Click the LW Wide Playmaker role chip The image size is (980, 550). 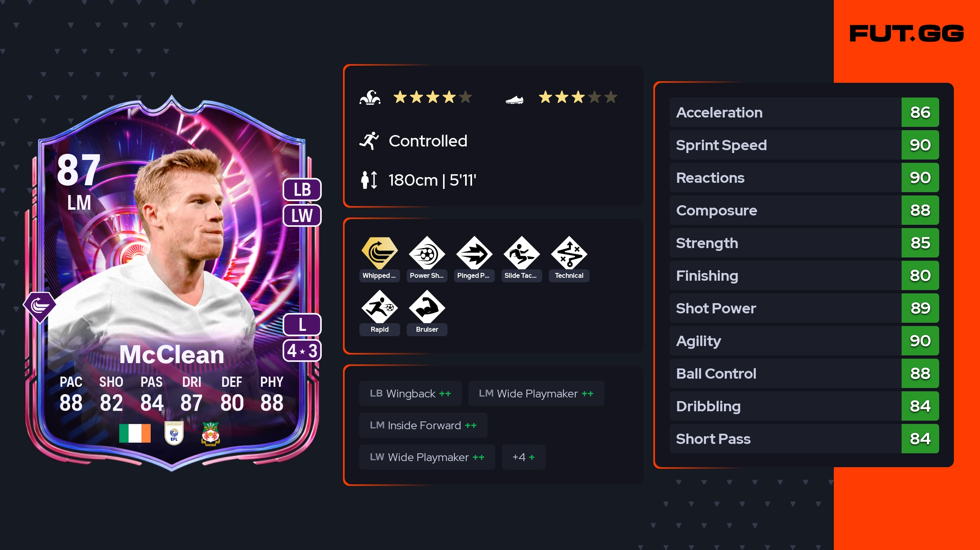[x=427, y=457]
